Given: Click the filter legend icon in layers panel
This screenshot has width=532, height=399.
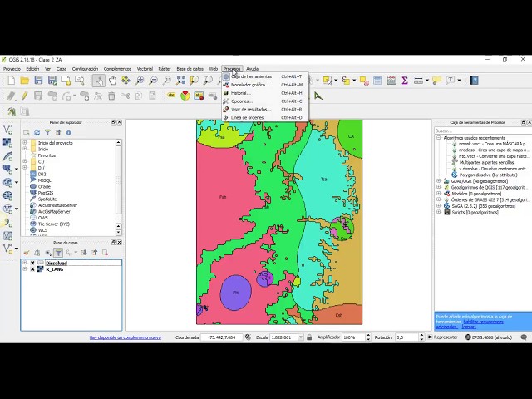Looking at the screenshot, I should coord(58,252).
